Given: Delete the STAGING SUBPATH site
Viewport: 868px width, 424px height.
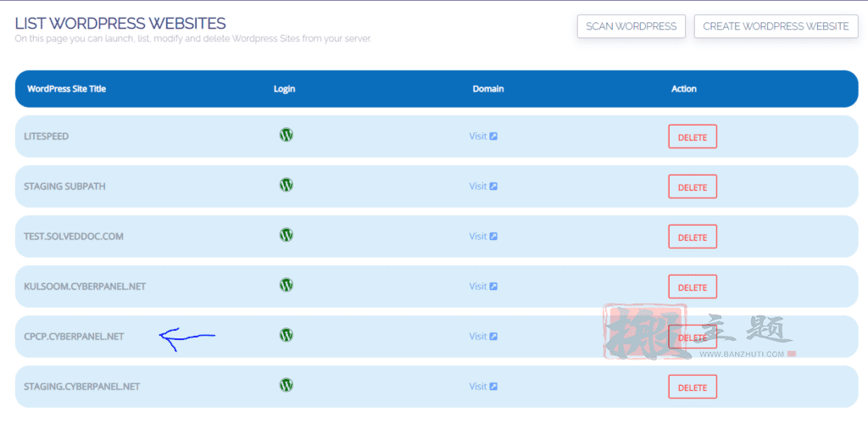Looking at the screenshot, I should pos(693,187).
